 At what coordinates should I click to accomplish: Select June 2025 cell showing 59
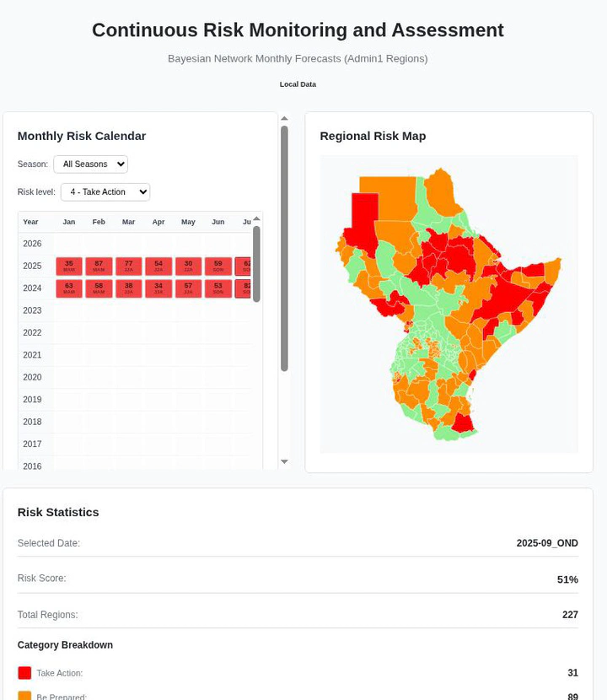click(x=218, y=267)
